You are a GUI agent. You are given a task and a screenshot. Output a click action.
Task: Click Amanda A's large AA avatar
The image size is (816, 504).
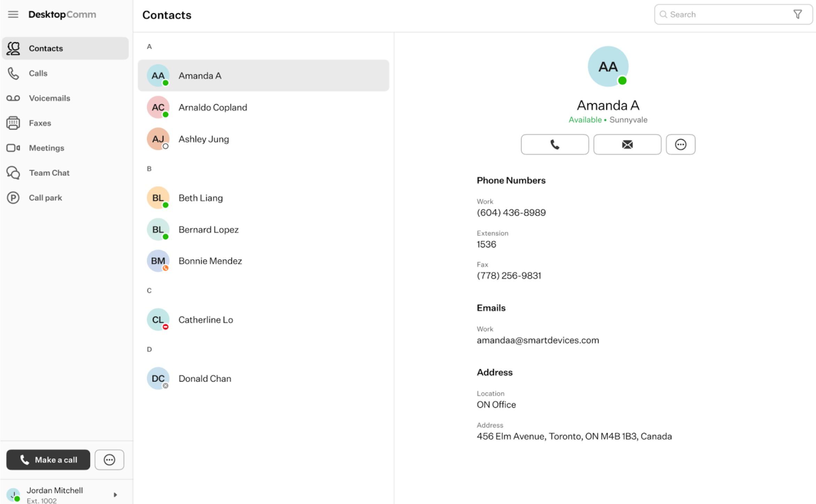click(608, 66)
